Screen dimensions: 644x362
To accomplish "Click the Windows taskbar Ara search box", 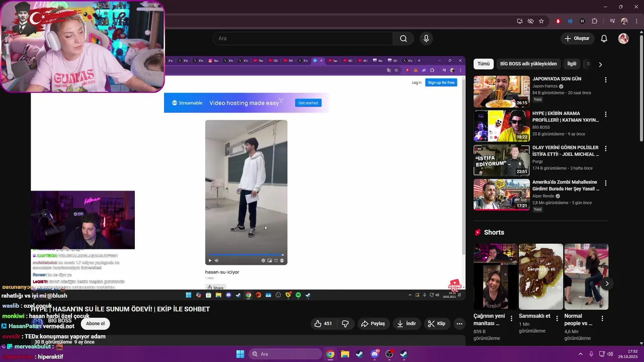I will coord(285,354).
